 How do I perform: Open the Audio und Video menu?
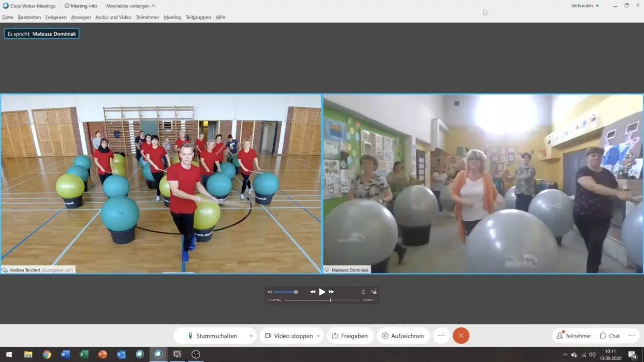pos(113,17)
